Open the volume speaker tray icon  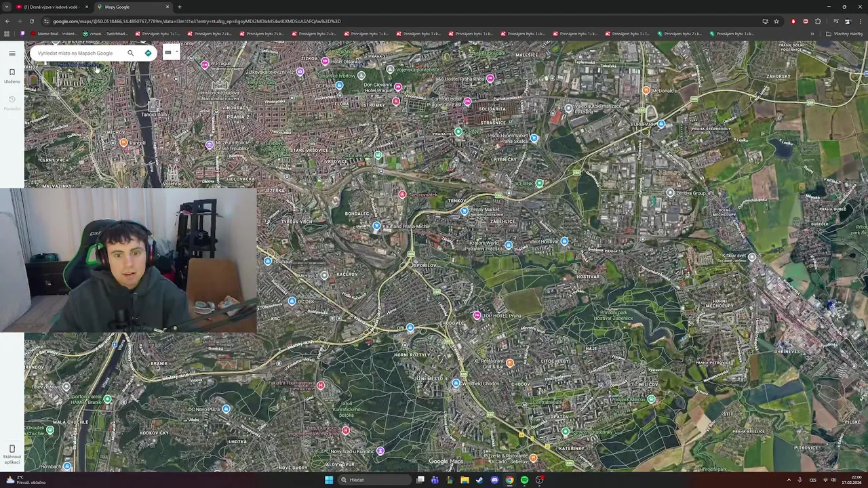[x=833, y=480]
